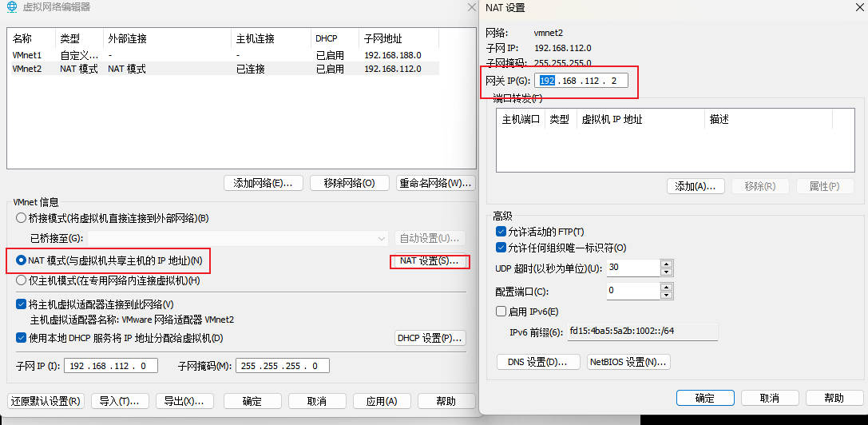868x425 pixels.
Task: Open the bridged-to adapter dropdown
Action: [381, 238]
